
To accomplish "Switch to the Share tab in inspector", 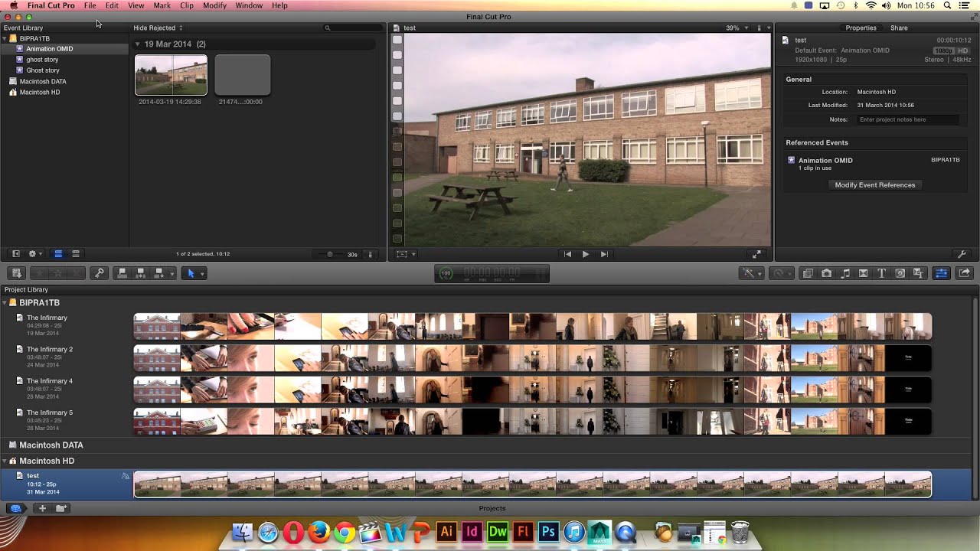I will click(x=899, y=28).
